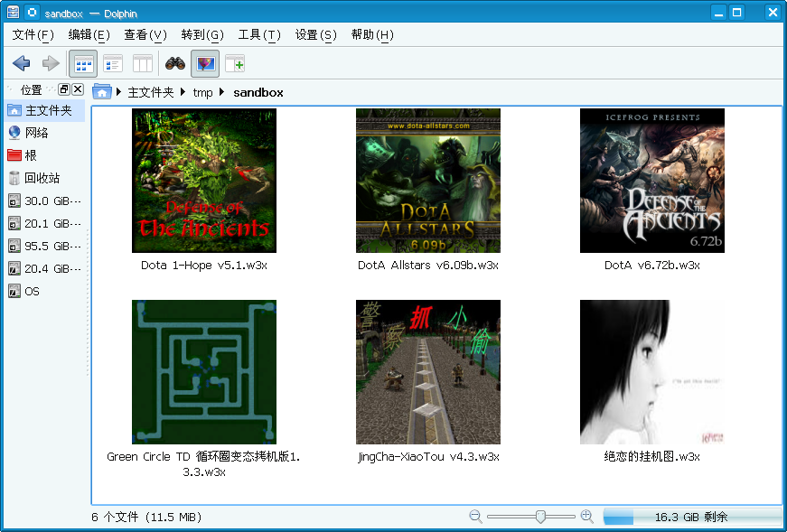Click status text 6 个文件 (11.5 MiB)

click(146, 517)
